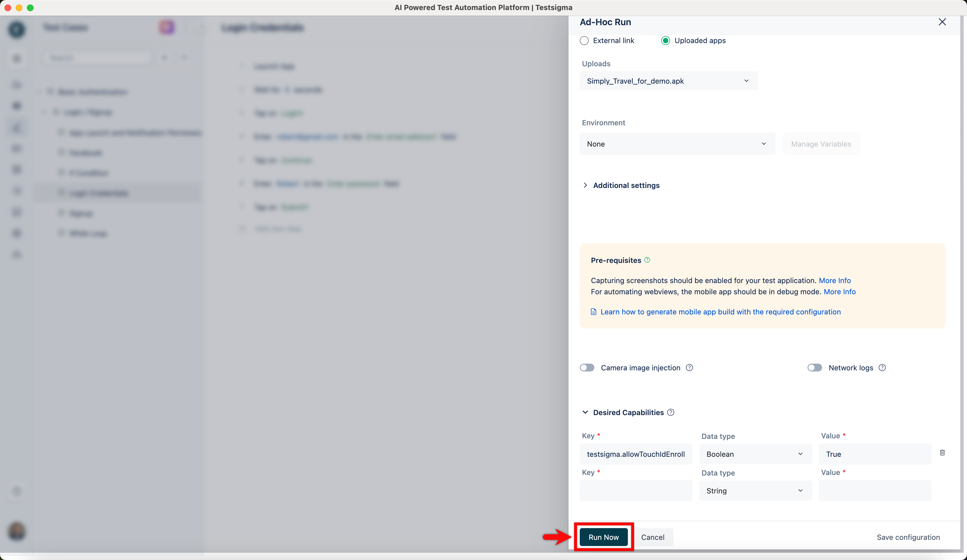
Task: Click the document icon beside Learn how link
Action: coord(593,311)
